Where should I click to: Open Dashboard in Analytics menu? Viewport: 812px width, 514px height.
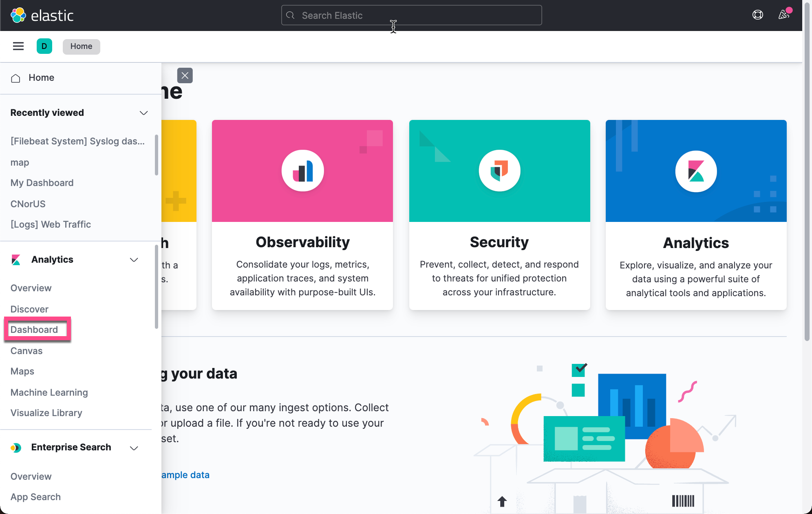(x=34, y=330)
